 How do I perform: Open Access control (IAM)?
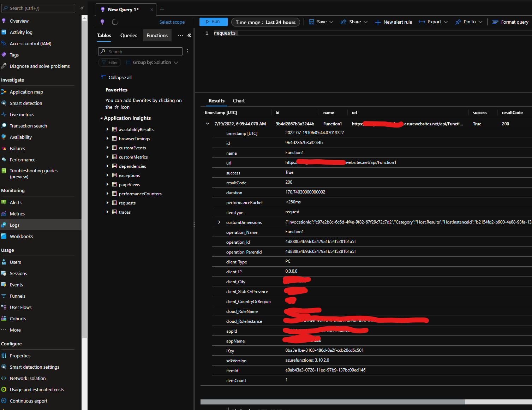point(30,44)
